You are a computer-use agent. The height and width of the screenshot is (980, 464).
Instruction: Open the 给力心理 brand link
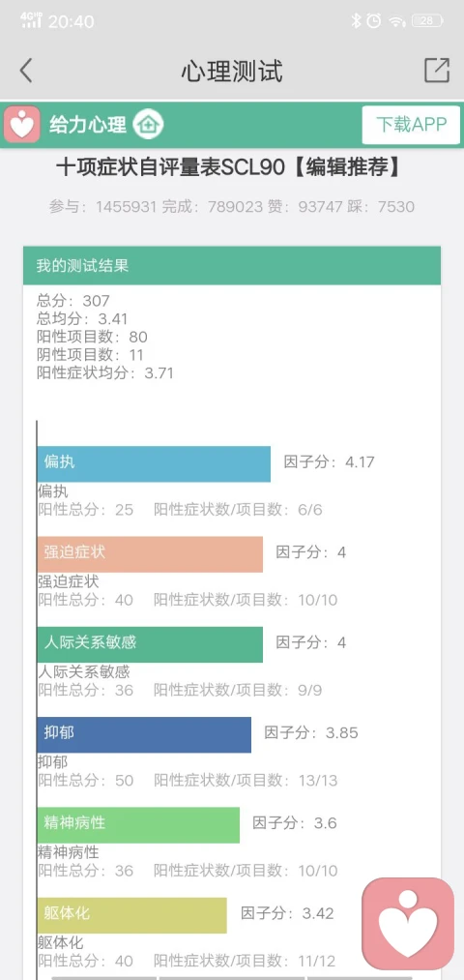coord(88,125)
